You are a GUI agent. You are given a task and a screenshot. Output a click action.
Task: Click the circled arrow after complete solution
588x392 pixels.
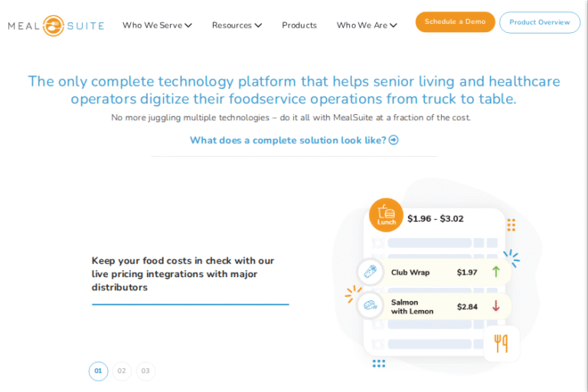tap(394, 140)
